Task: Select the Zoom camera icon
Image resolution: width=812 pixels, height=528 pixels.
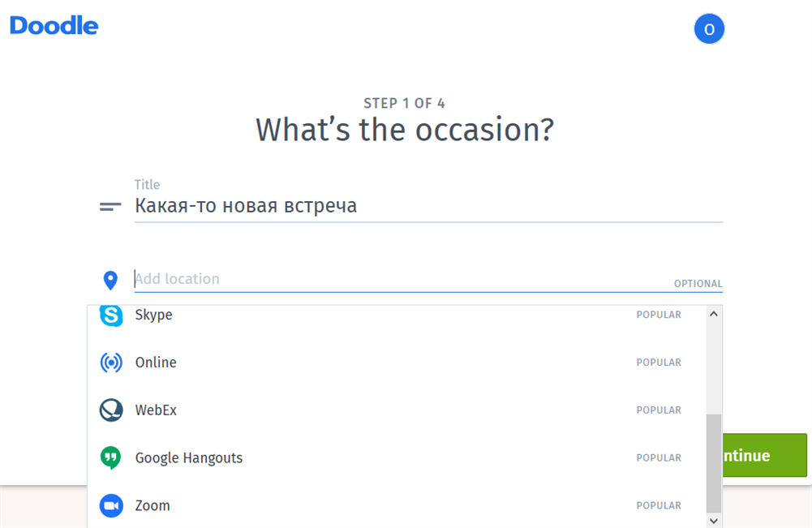Action: pos(110,506)
